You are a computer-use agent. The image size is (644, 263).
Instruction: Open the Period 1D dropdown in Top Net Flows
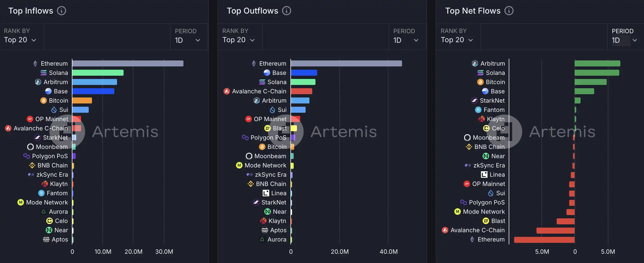(624, 40)
